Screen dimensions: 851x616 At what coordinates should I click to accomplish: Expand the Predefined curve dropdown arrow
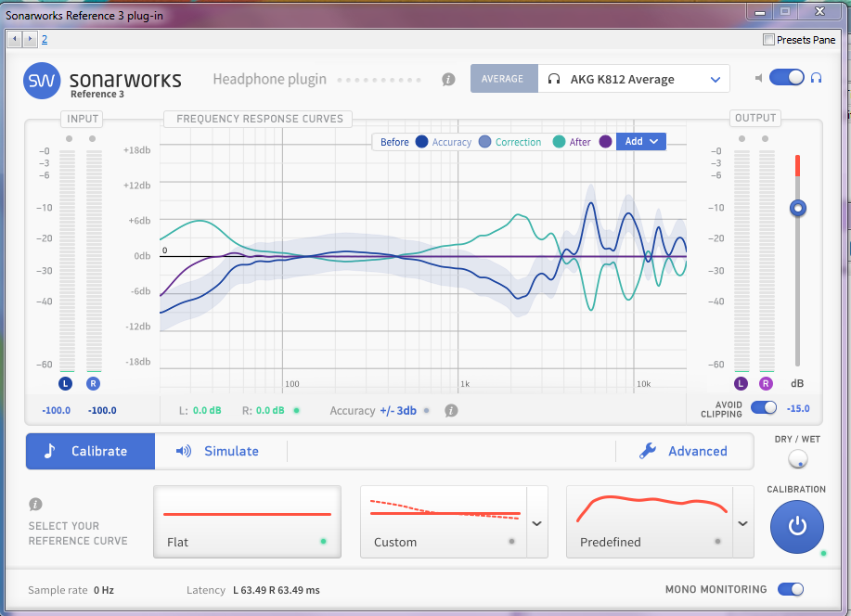coord(743,524)
